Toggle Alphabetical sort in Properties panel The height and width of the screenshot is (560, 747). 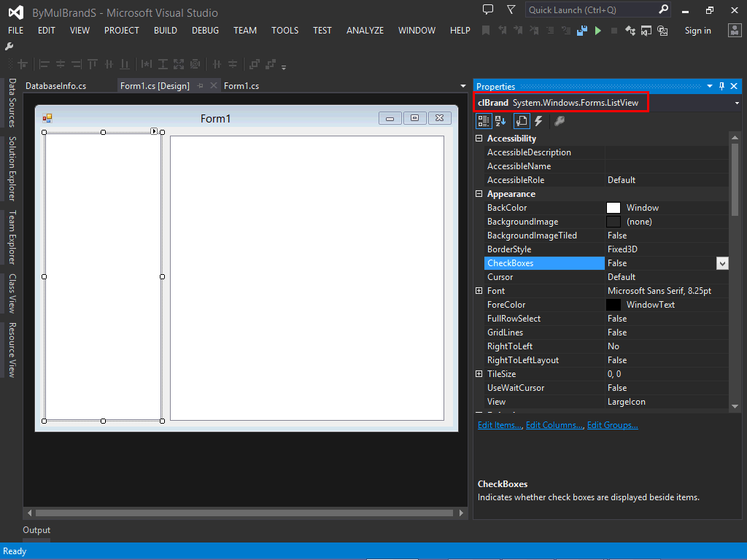(500, 122)
